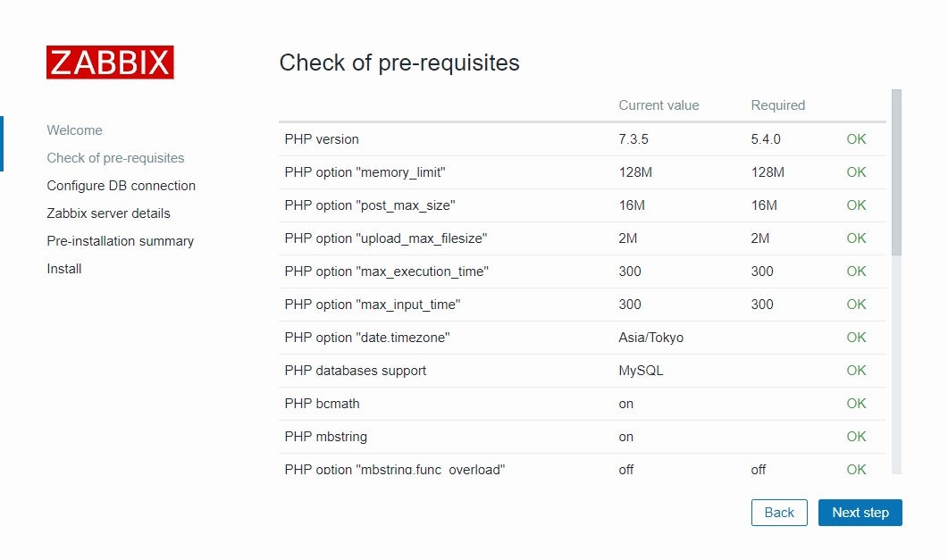Click the Back button

[x=779, y=513]
